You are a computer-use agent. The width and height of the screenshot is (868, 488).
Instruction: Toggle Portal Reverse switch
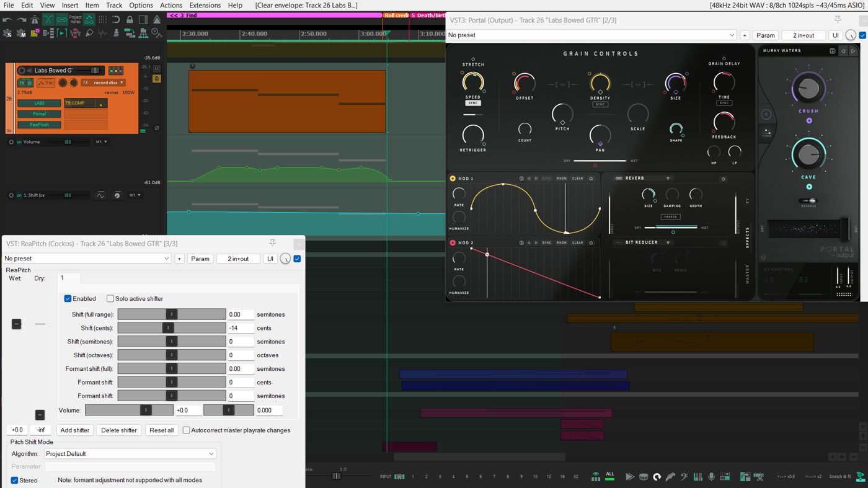(808, 201)
